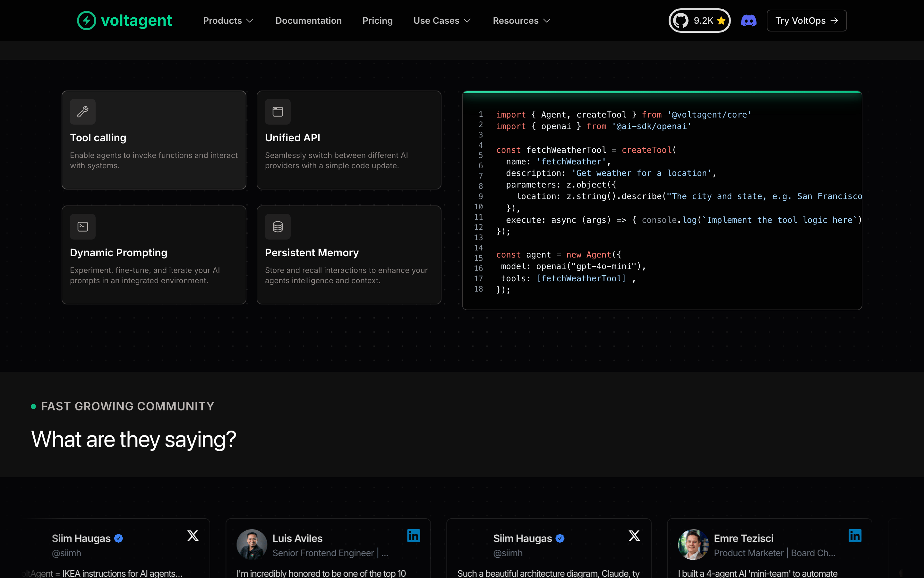The image size is (924, 578).
Task: Select the Unified API feature card
Action: click(x=349, y=140)
